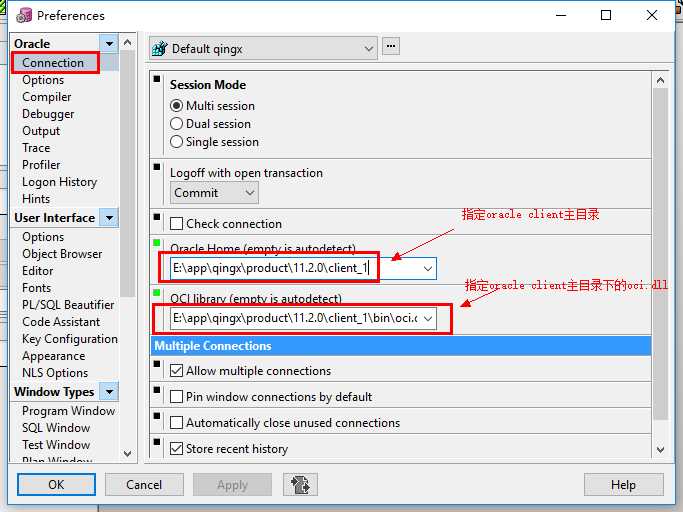The image size is (683, 512).
Task: Open the Compiler preferences page
Action: coord(47,97)
